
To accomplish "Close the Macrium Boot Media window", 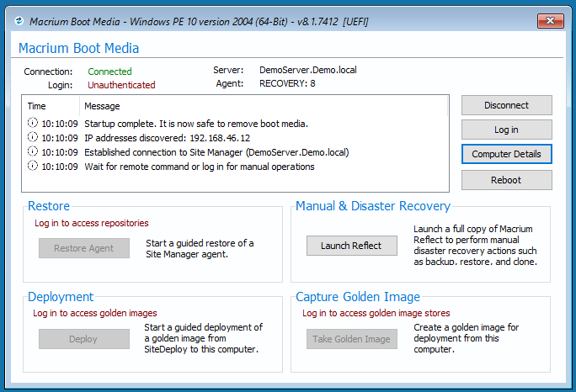I will click(550, 21).
